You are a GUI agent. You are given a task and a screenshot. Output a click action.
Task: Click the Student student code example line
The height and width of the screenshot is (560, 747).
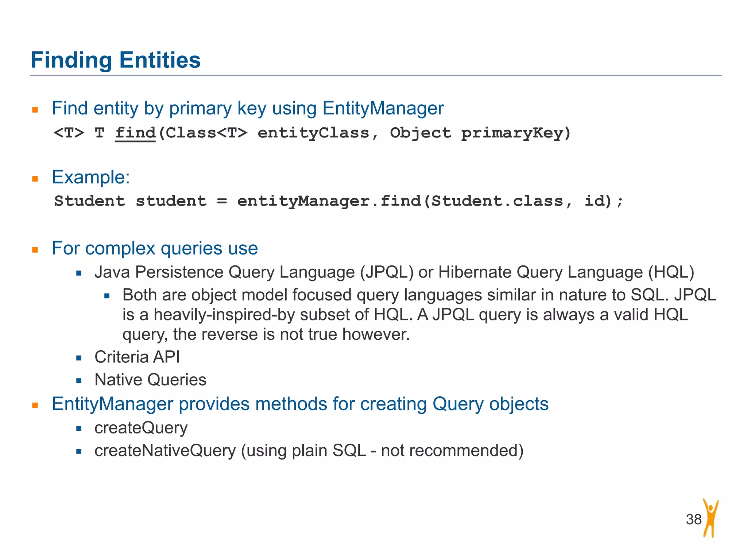(x=338, y=201)
